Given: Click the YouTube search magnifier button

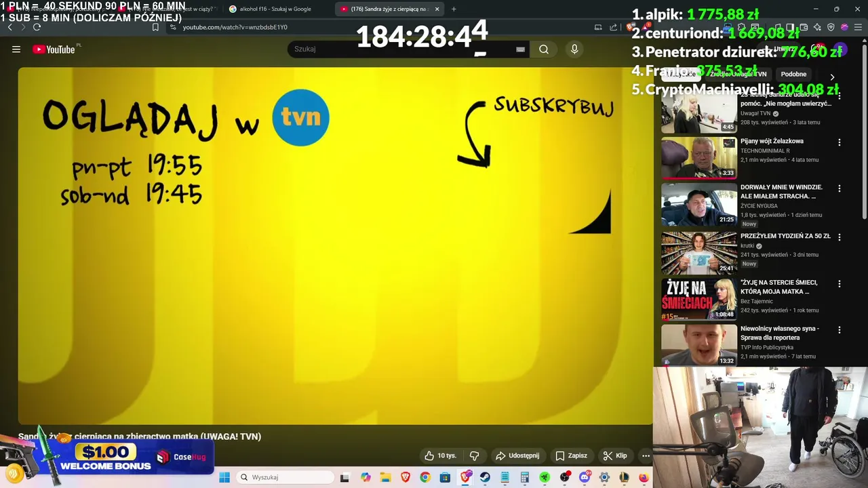Looking at the screenshot, I should click(x=544, y=49).
